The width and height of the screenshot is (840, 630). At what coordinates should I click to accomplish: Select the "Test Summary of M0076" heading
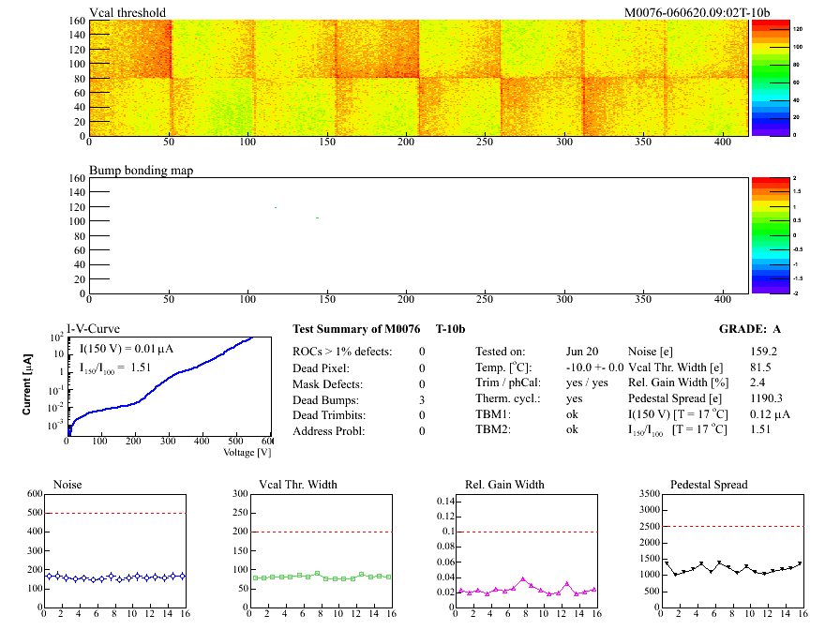pyautogui.click(x=355, y=329)
